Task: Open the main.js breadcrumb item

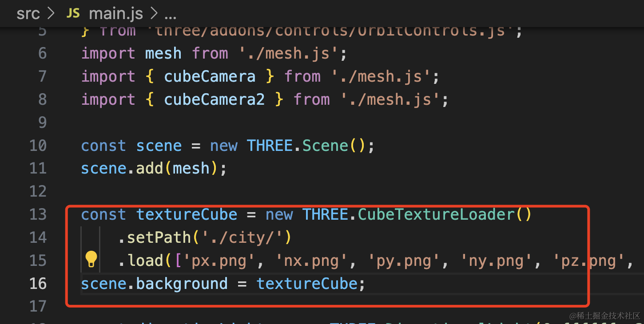Action: [116, 14]
